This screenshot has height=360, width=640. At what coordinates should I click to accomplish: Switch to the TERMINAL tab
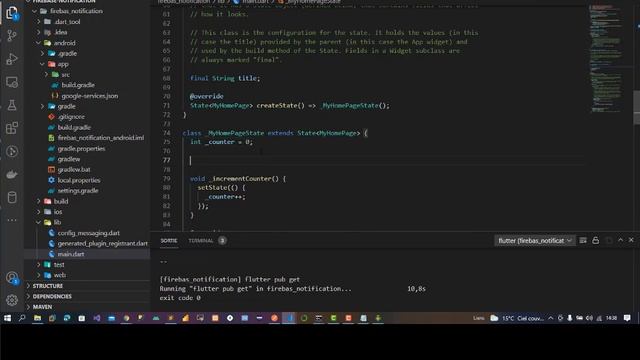(201, 240)
